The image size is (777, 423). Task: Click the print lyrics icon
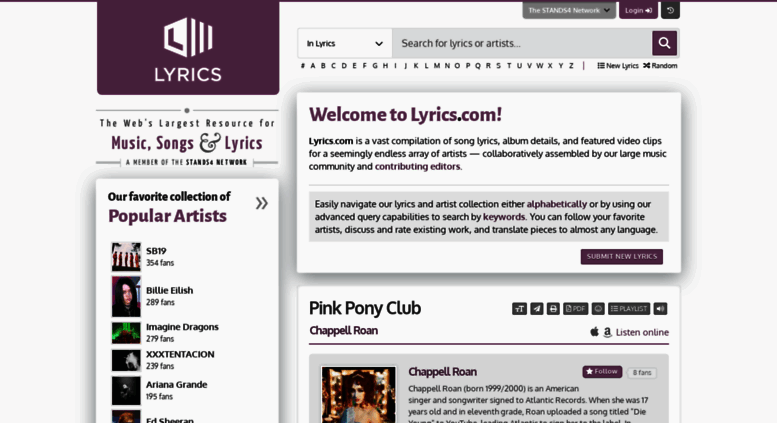(x=553, y=309)
